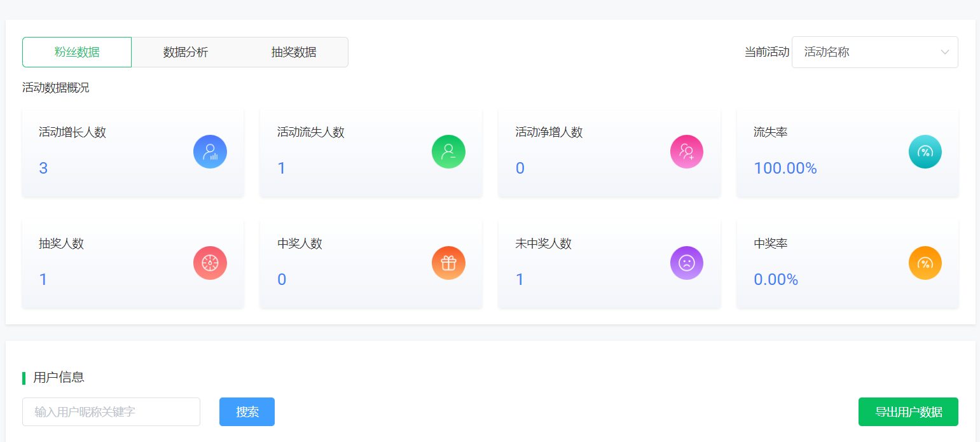This screenshot has height=442, width=980.
Task: Click the 活动数据概况 section heading
Action: point(56,88)
